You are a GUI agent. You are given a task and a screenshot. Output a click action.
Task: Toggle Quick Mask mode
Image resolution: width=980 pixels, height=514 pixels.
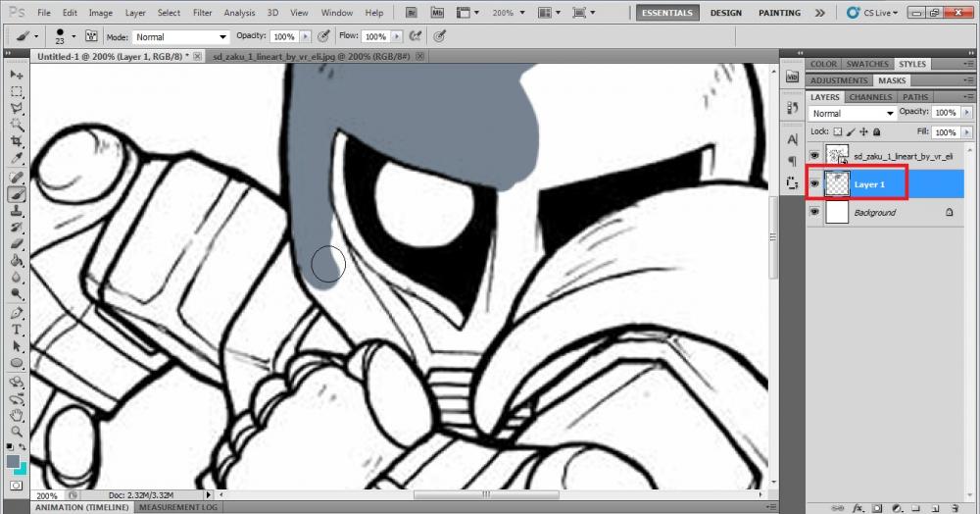pyautogui.click(x=17, y=486)
